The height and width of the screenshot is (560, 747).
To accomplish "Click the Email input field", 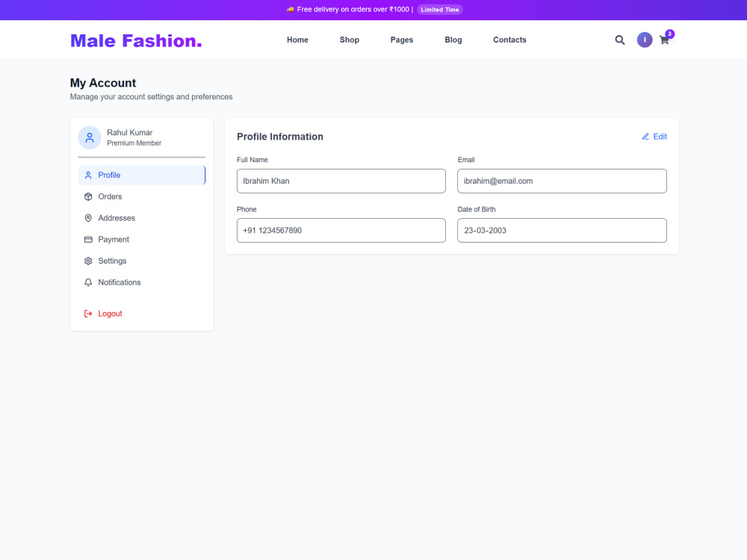I will click(562, 181).
